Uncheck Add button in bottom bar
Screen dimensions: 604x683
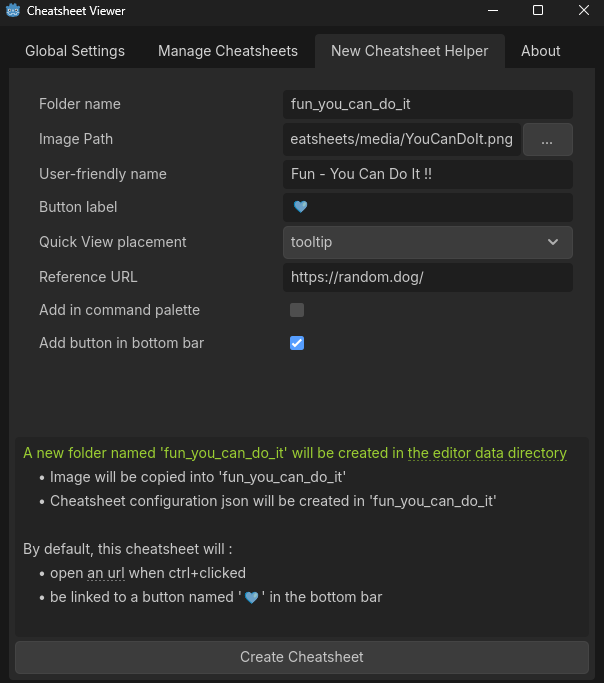297,343
